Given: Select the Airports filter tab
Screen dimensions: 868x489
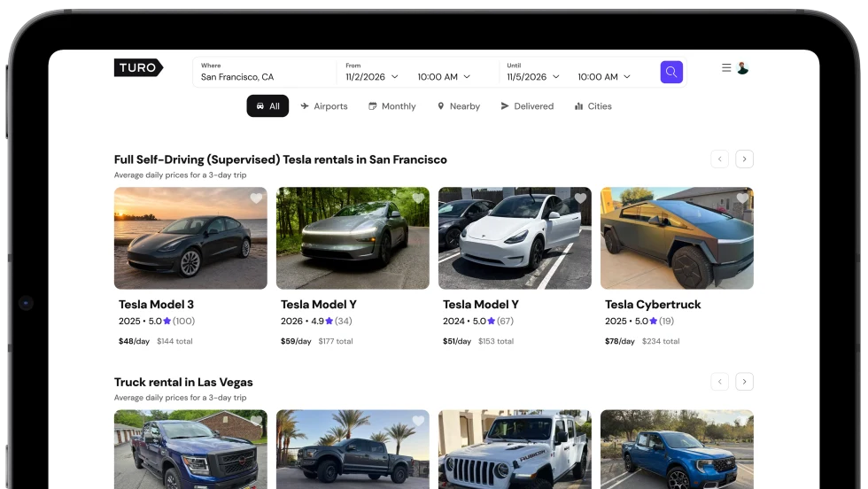Looking at the screenshot, I should 324,105.
